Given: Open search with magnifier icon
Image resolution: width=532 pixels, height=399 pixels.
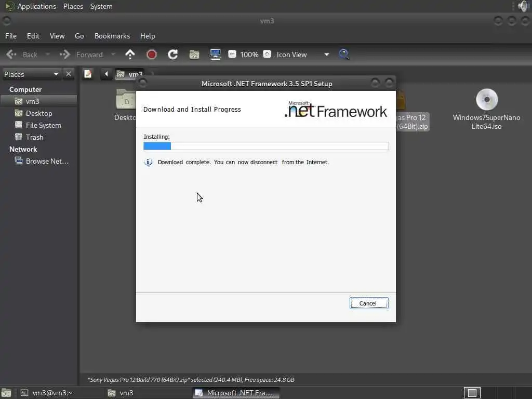Looking at the screenshot, I should (344, 54).
